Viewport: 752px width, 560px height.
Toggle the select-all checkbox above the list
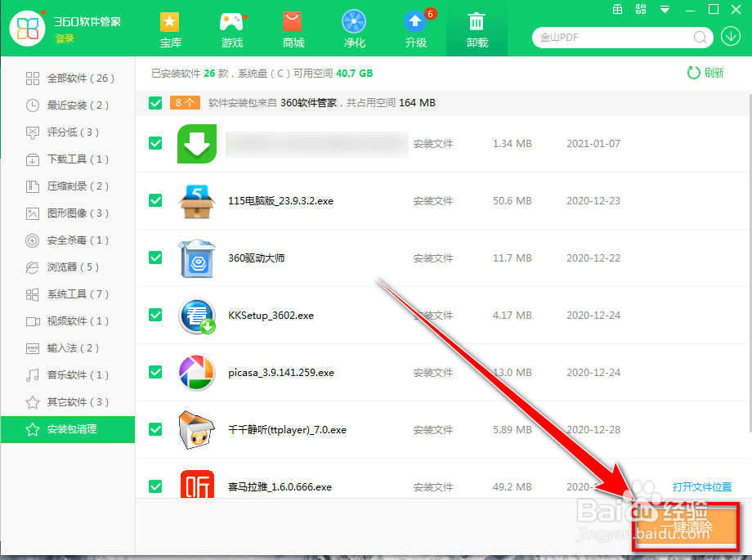pos(154,103)
